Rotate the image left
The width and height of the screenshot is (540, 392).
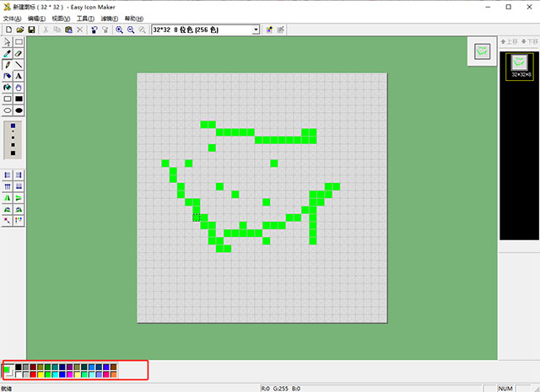(x=8, y=209)
